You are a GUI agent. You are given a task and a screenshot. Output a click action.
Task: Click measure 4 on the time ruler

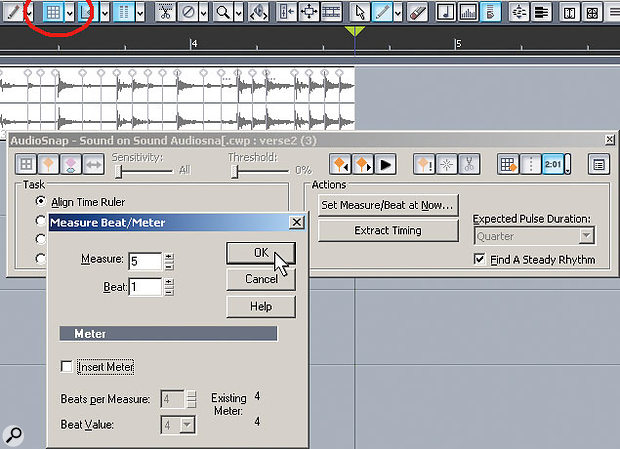[x=194, y=43]
